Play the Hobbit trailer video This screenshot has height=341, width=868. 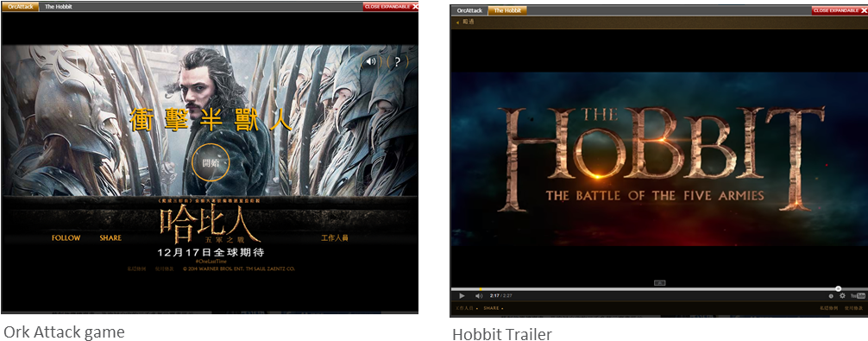(x=462, y=296)
